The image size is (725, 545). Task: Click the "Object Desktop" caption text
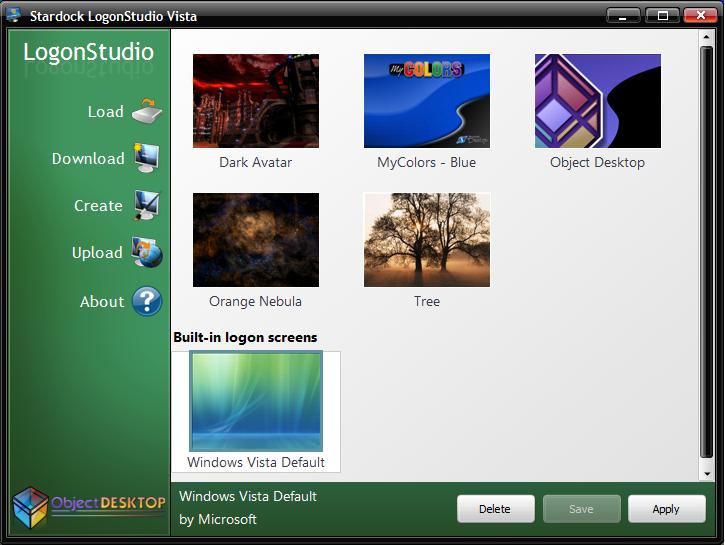click(597, 162)
